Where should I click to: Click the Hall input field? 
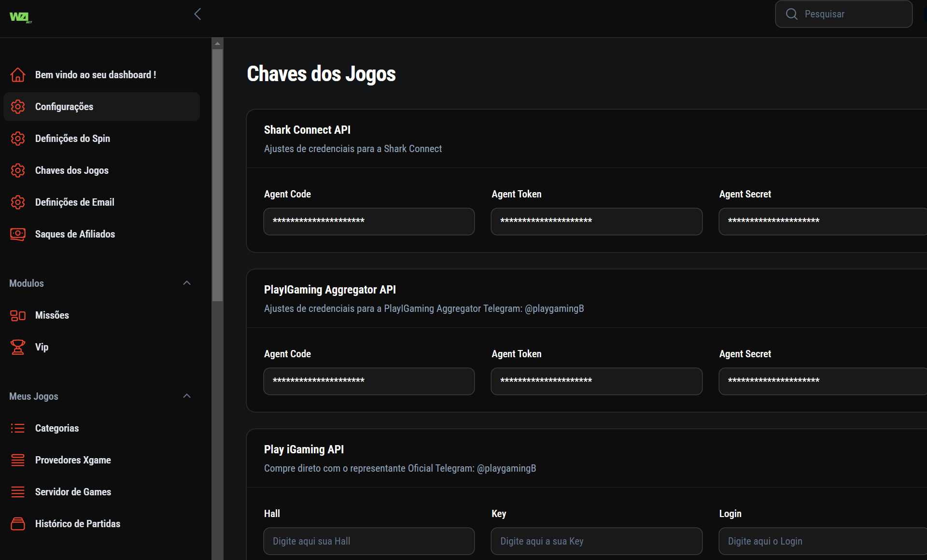click(x=369, y=541)
